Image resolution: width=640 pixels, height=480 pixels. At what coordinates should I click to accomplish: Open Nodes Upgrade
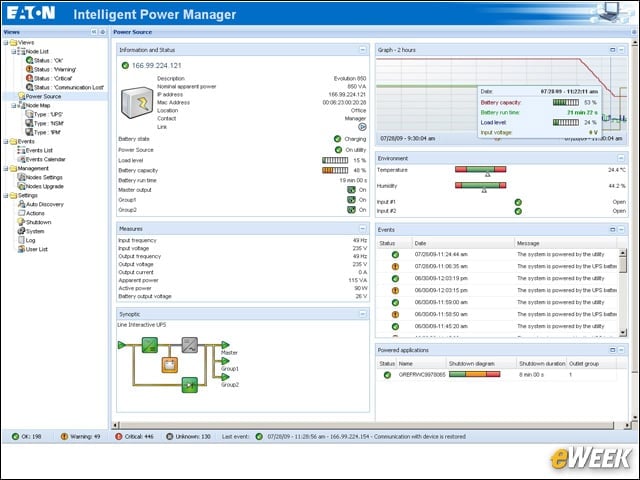tap(40, 186)
